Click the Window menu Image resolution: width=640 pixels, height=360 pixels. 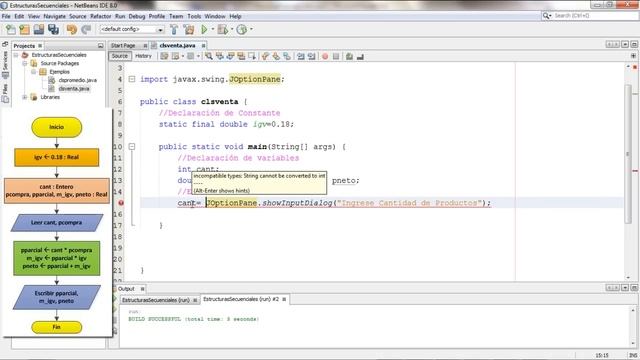point(215,16)
